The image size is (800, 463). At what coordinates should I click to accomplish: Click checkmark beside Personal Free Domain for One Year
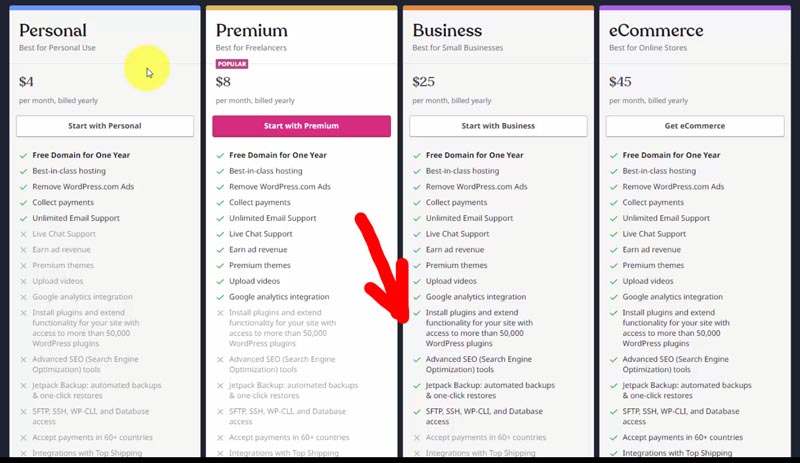[23, 155]
